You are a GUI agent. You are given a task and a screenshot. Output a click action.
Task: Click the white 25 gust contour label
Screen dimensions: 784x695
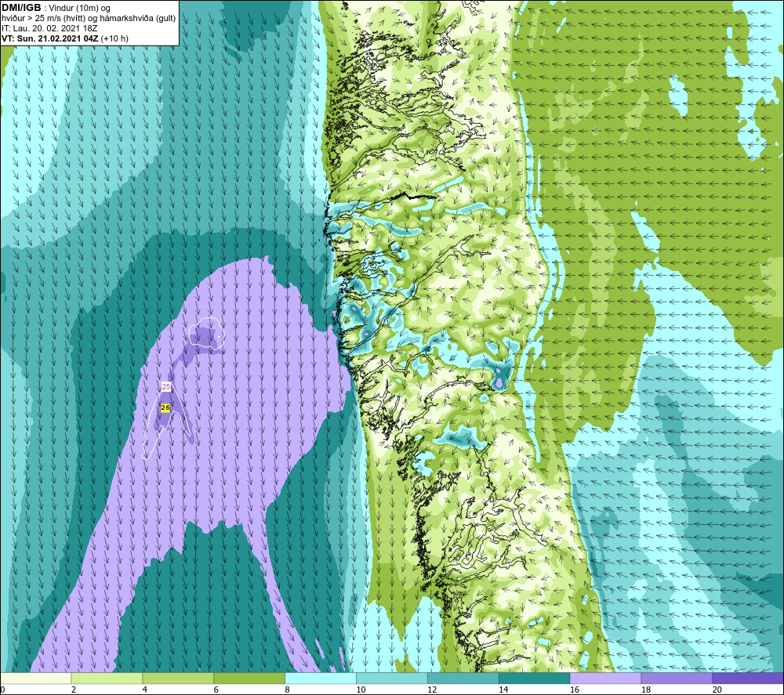[x=166, y=387]
